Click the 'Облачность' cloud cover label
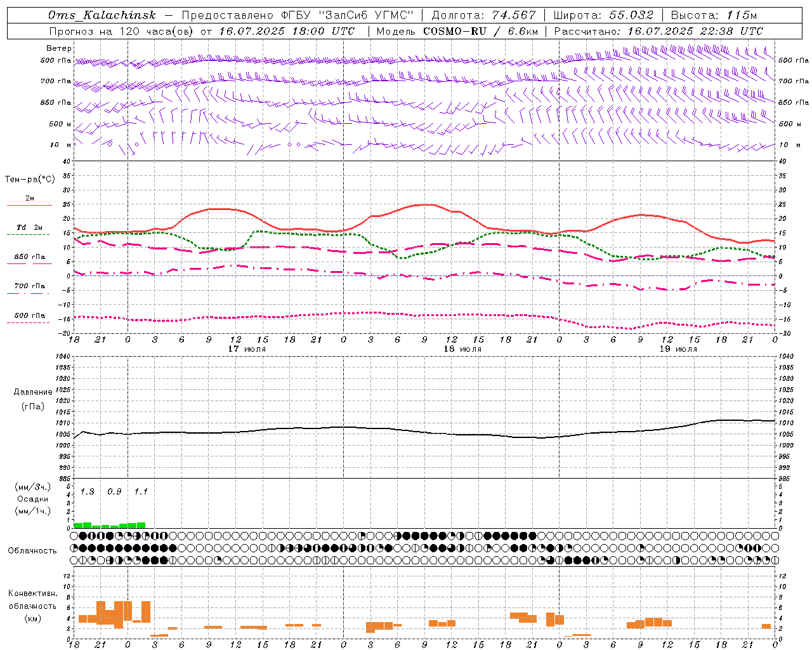The image size is (812, 650). coord(32,551)
